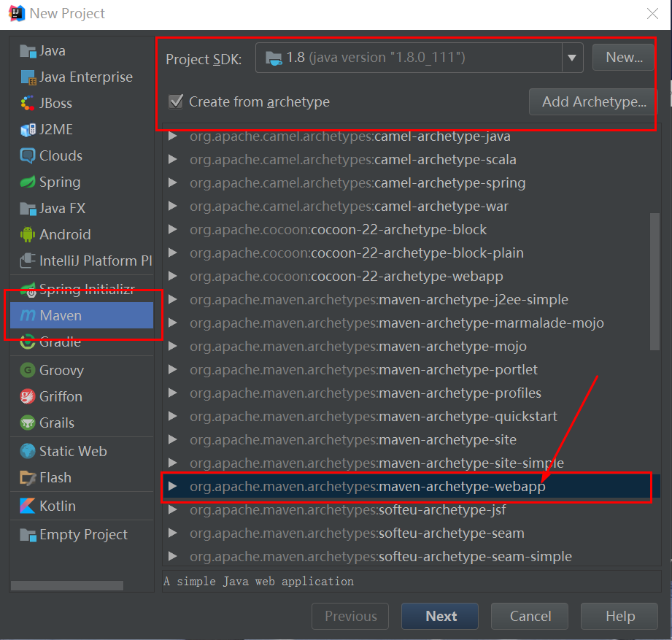Click the SDK folder icon in Project SDK field
The width and height of the screenshot is (672, 640).
point(274,58)
